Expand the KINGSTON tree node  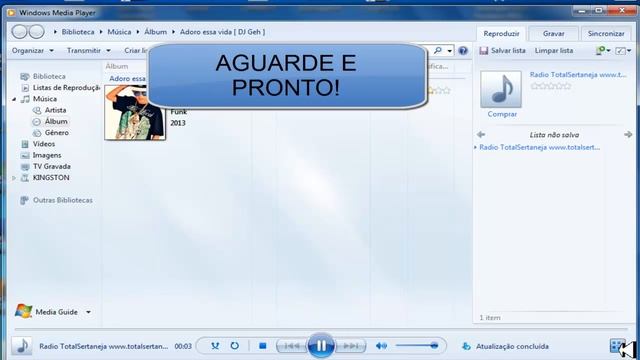click(14, 178)
